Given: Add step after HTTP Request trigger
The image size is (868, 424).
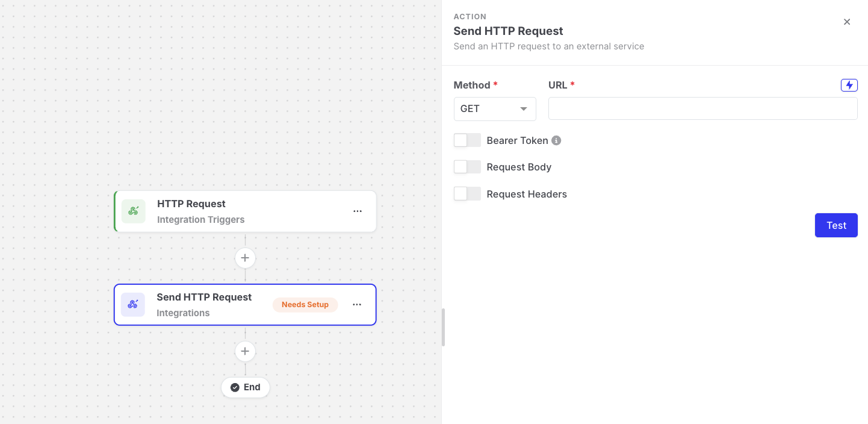Looking at the screenshot, I should (x=245, y=258).
